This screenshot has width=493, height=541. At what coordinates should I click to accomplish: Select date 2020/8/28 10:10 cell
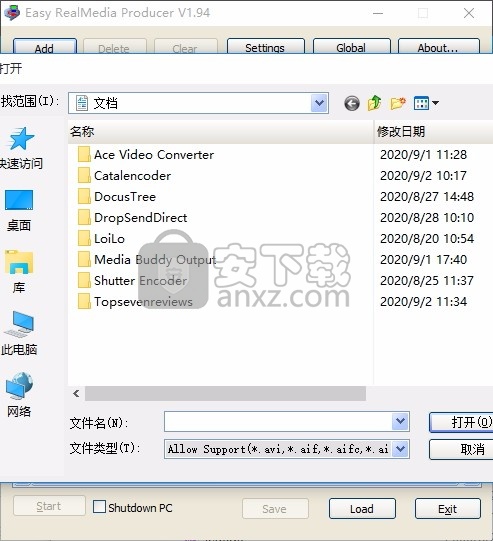tap(427, 218)
